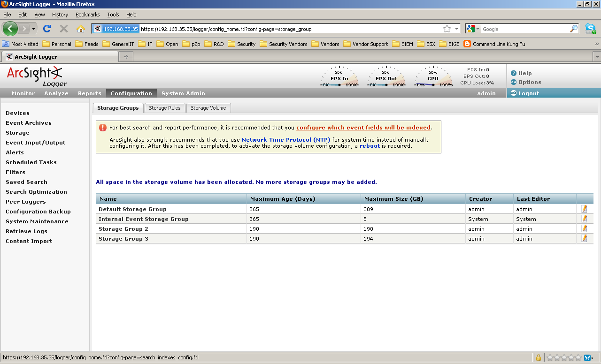Screen dimensions: 601x364
Task: Edit the Default Storage Group row
Action: tap(584, 209)
